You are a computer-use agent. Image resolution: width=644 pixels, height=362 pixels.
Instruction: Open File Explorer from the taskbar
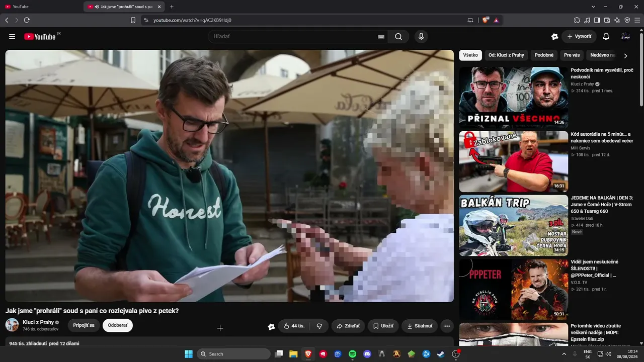pyautogui.click(x=293, y=354)
